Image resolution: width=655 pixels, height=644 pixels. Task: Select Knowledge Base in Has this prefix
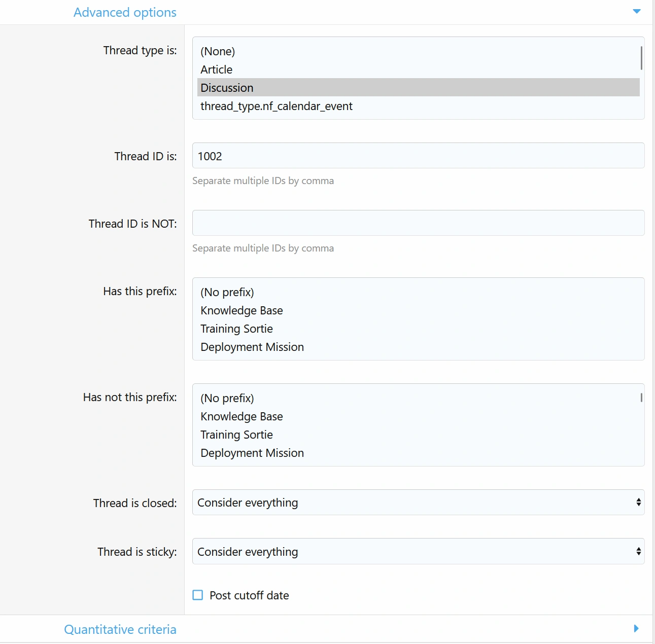click(242, 310)
